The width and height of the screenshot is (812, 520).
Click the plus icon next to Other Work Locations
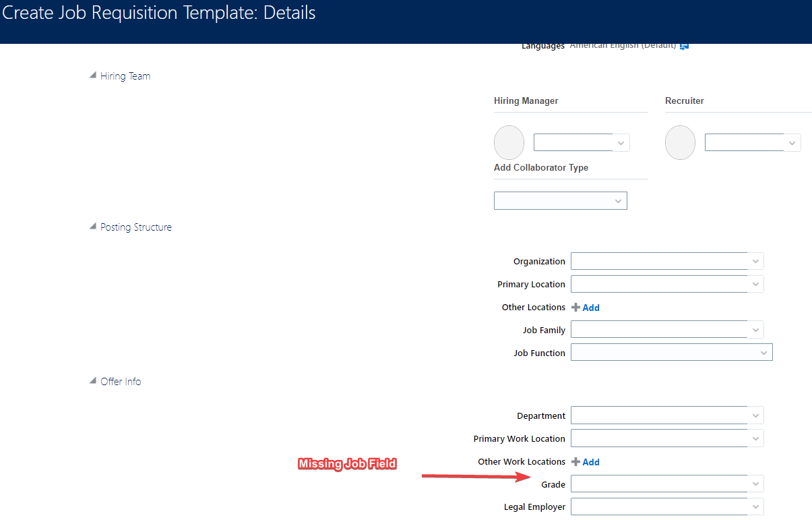577,462
